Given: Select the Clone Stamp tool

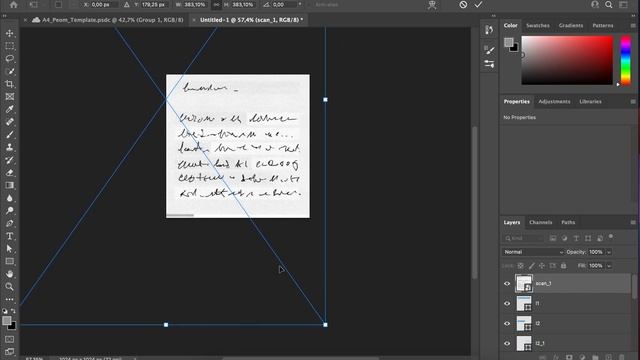Looking at the screenshot, I should (x=9, y=147).
